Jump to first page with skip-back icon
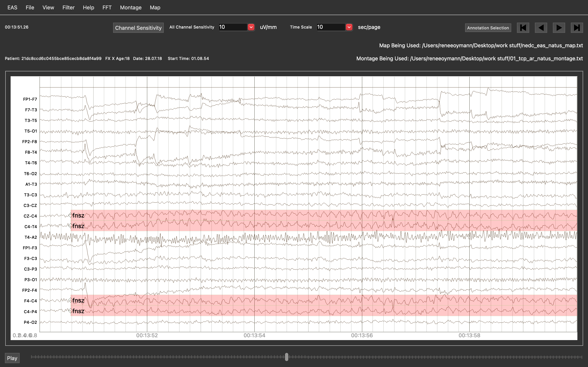 523,28
